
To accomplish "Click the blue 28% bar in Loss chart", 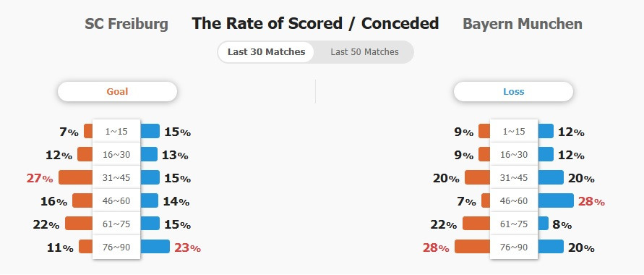I will [556, 200].
